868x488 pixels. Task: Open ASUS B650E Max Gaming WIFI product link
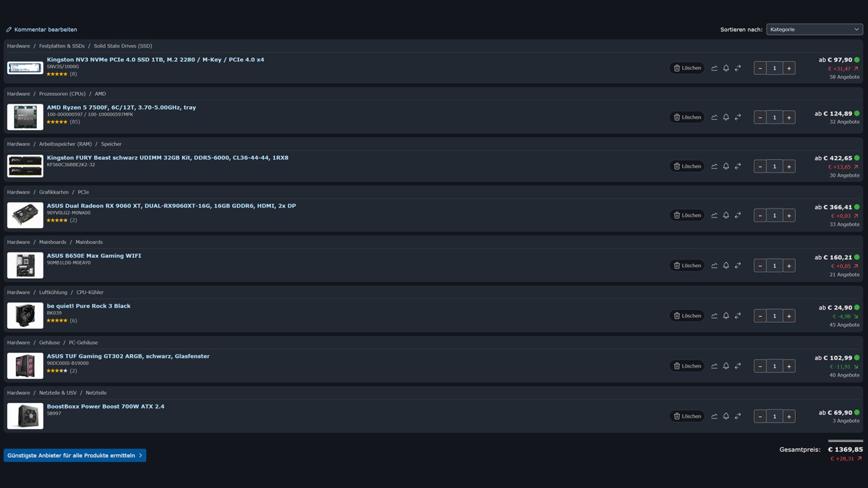tap(94, 256)
